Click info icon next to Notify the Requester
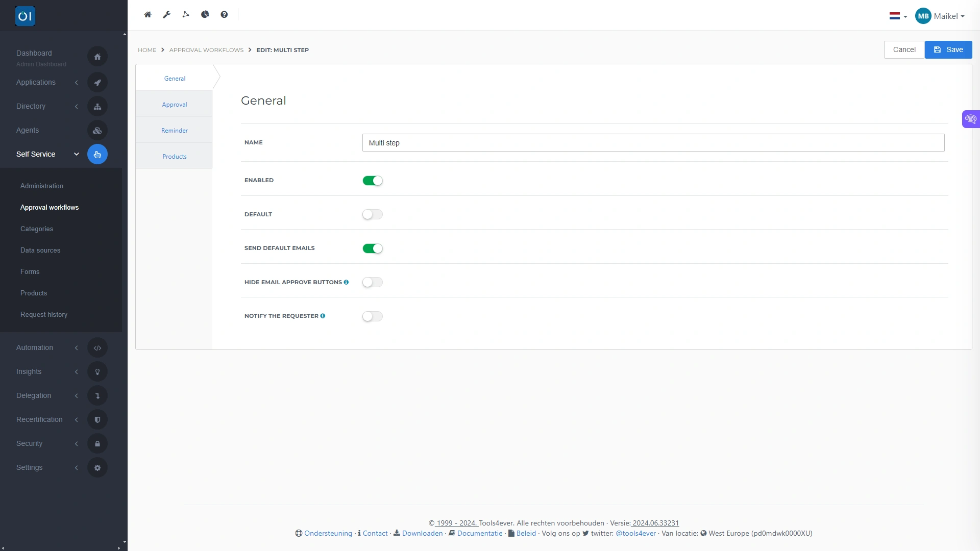Image resolution: width=980 pixels, height=551 pixels. pyautogui.click(x=323, y=316)
